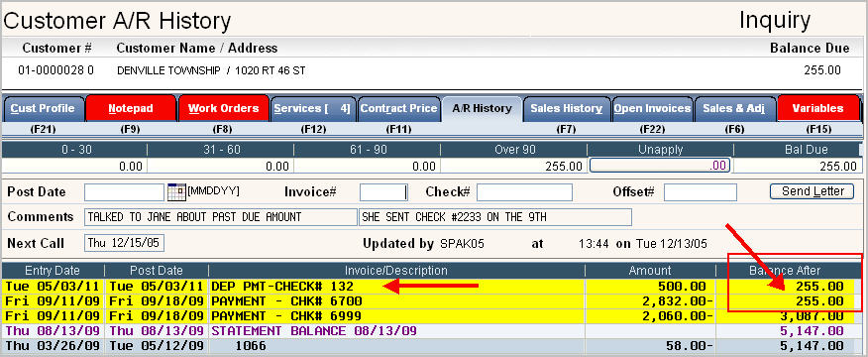The height and width of the screenshot is (357, 868).
Task: Click the Invoice/Description column header
Action: tap(396, 271)
